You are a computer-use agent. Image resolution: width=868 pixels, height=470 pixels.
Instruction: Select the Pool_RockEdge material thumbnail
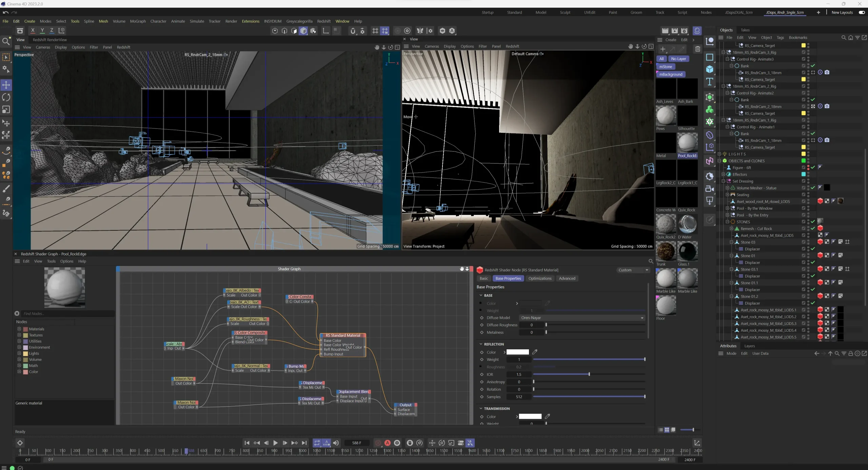click(687, 143)
